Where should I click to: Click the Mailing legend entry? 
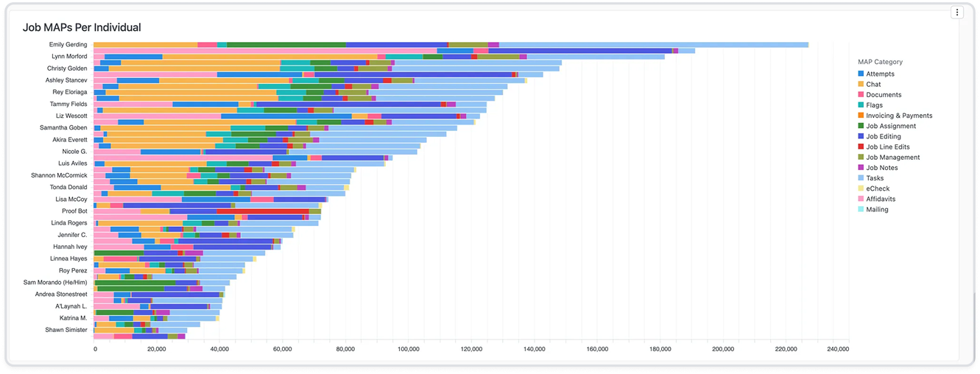[x=877, y=209]
